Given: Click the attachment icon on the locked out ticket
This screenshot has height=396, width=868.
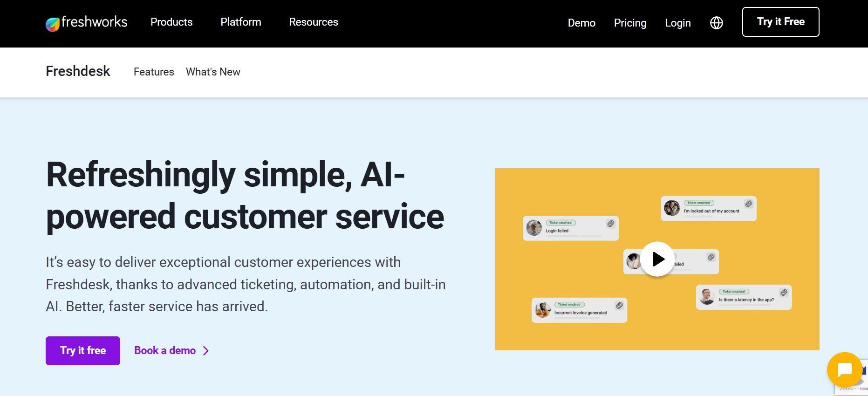Looking at the screenshot, I should (748, 204).
